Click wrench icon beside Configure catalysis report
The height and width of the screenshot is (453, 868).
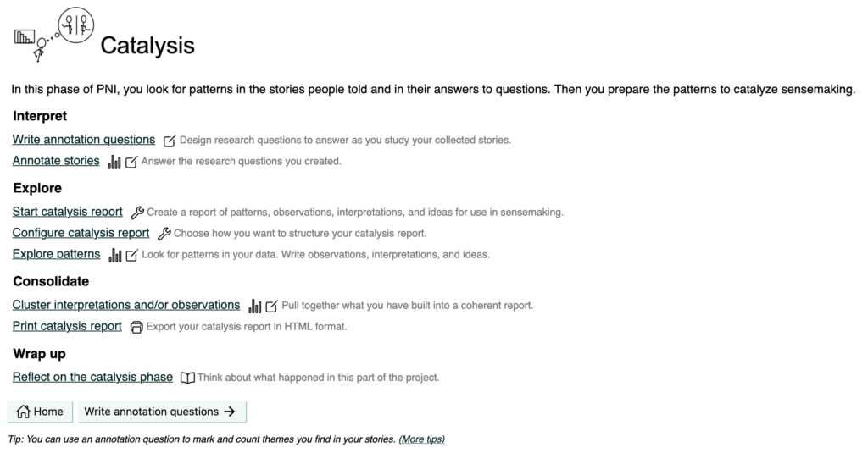click(164, 234)
